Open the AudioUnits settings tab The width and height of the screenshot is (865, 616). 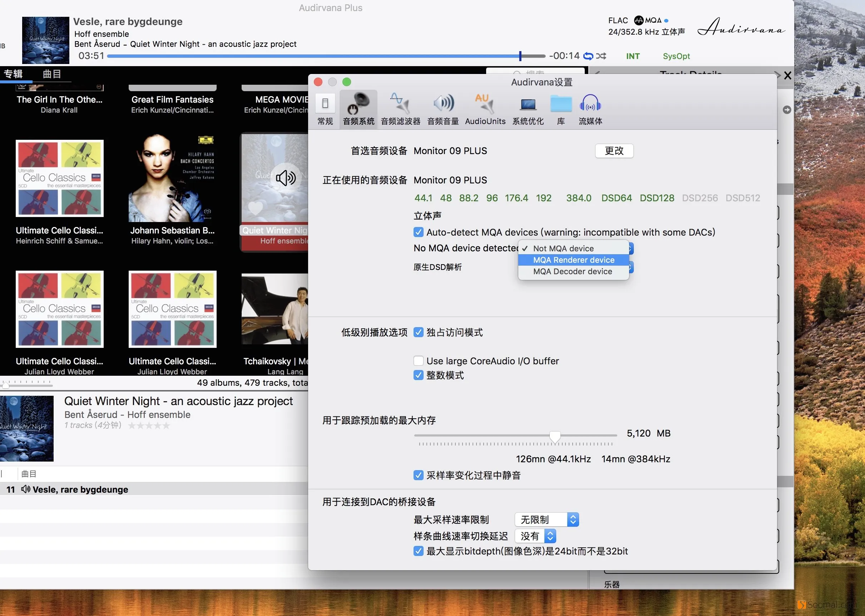[485, 109]
